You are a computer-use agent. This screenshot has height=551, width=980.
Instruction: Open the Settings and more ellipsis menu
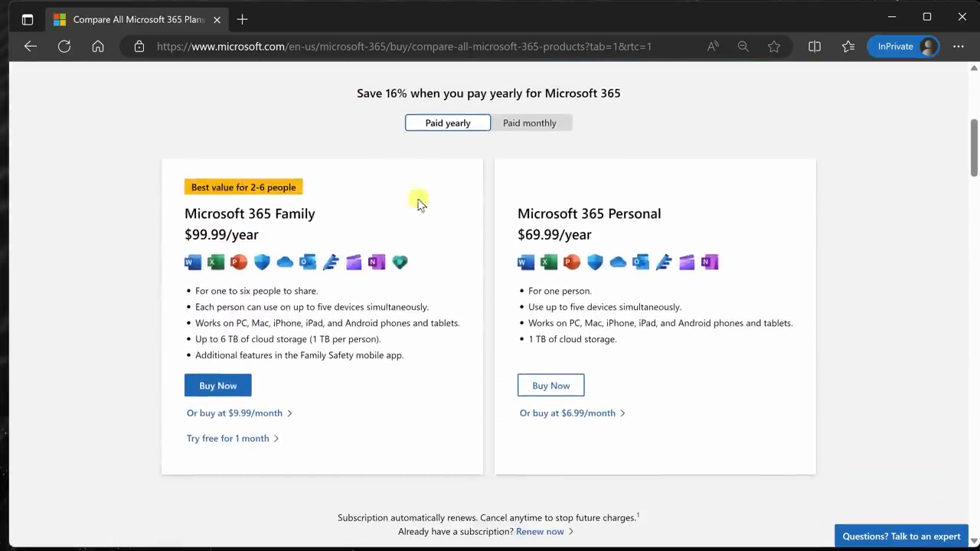(x=959, y=47)
